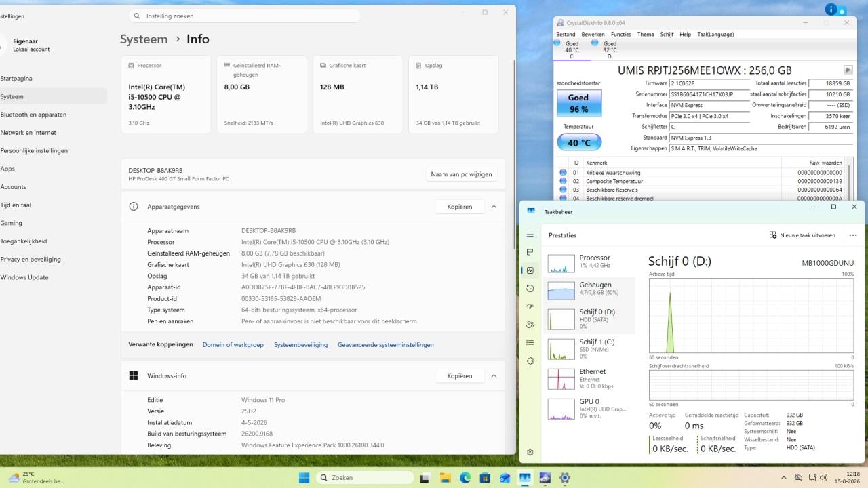Click status dot of Kritieke Waarschuwing row

point(563,172)
